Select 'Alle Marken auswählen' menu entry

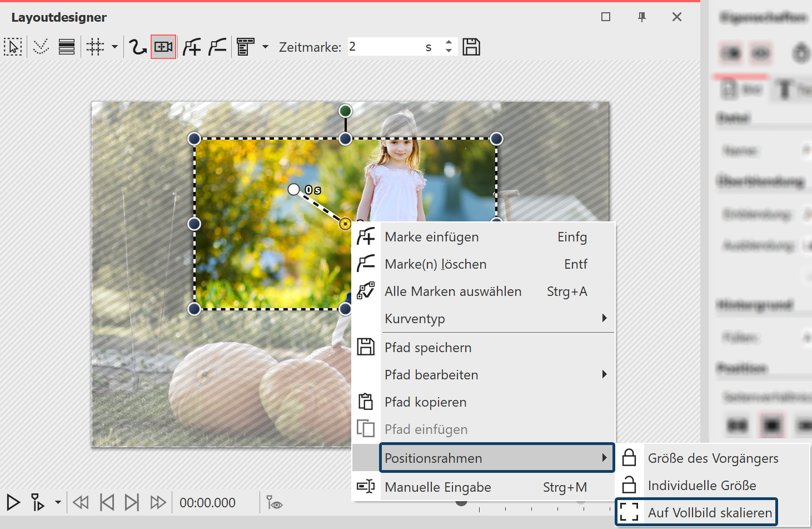(x=452, y=291)
